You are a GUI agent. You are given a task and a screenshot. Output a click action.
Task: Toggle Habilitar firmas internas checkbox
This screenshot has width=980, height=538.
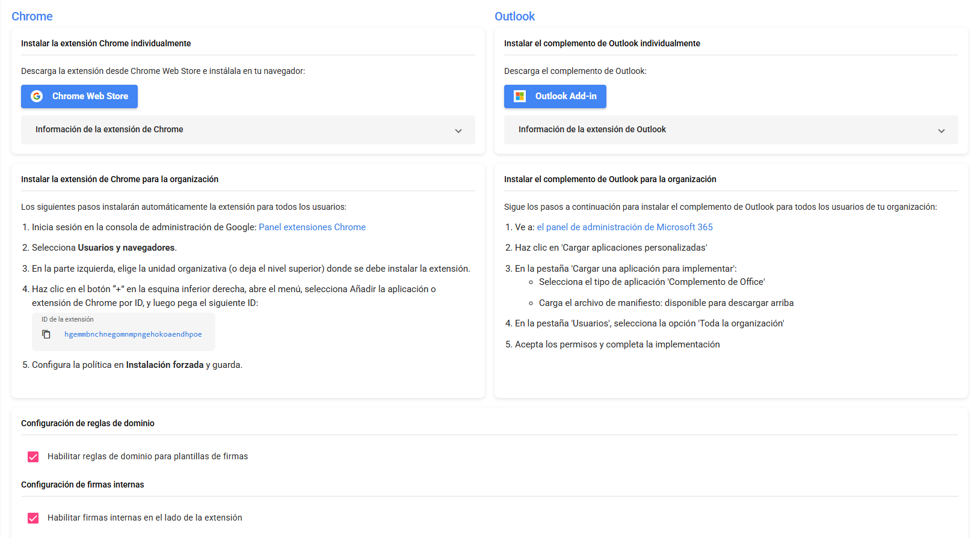pyautogui.click(x=33, y=518)
